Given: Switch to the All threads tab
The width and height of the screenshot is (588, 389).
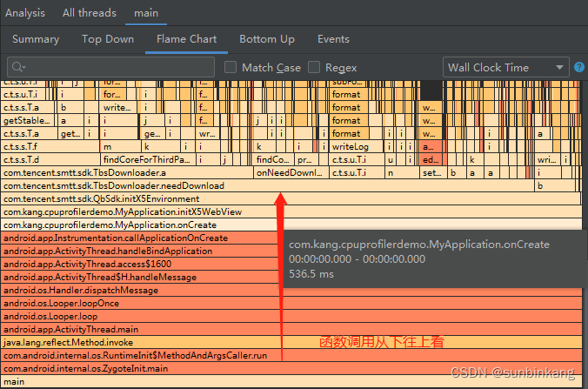Looking at the screenshot, I should click(90, 13).
